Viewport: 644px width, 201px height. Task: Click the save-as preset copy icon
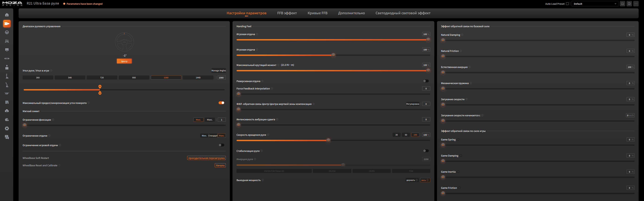click(x=629, y=4)
